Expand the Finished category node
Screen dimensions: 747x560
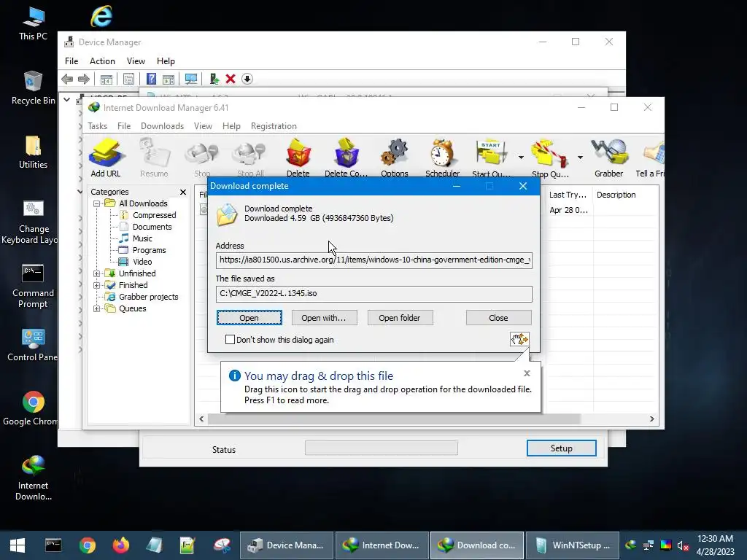click(x=97, y=285)
